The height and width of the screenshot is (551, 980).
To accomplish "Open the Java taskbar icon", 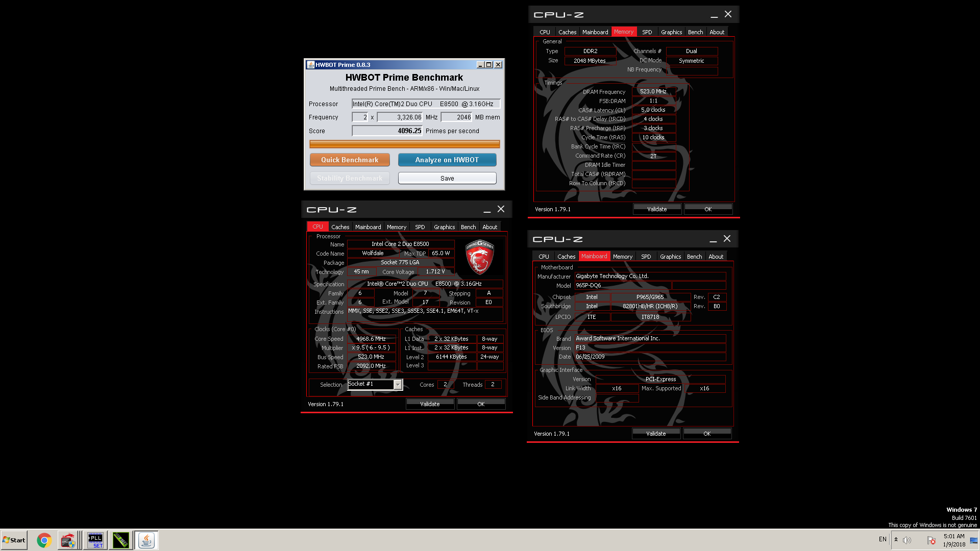I will [x=146, y=540].
